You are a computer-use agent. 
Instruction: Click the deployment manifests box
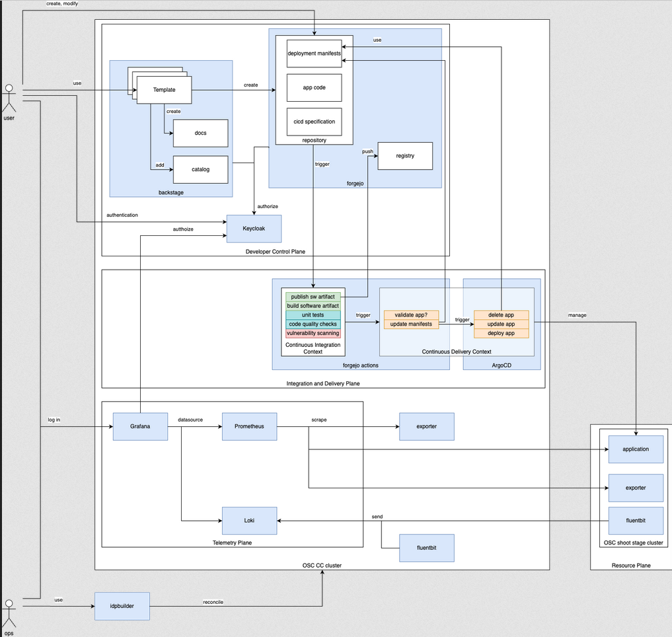pos(314,53)
